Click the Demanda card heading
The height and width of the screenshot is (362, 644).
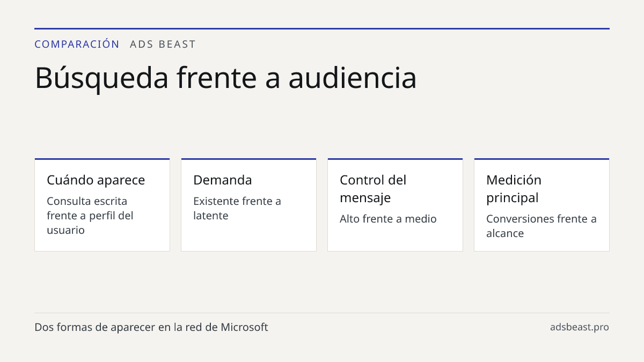coord(222,180)
